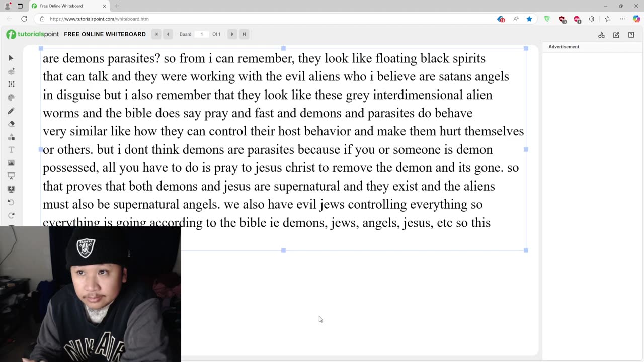The image size is (644, 362).
Task: Click the read aloud icon
Action: point(516,19)
